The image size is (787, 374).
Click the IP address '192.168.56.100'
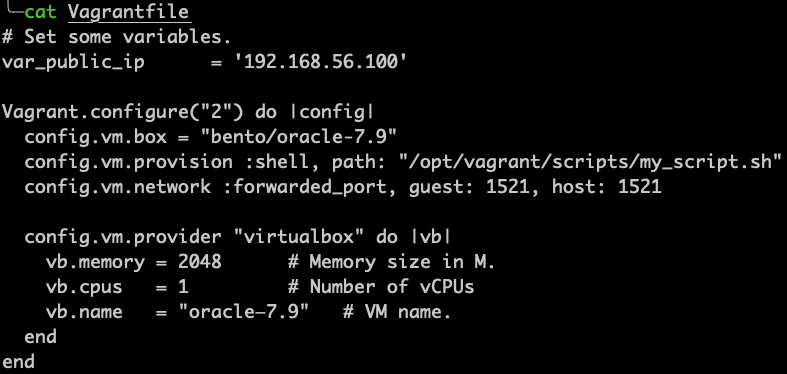click(x=320, y=62)
